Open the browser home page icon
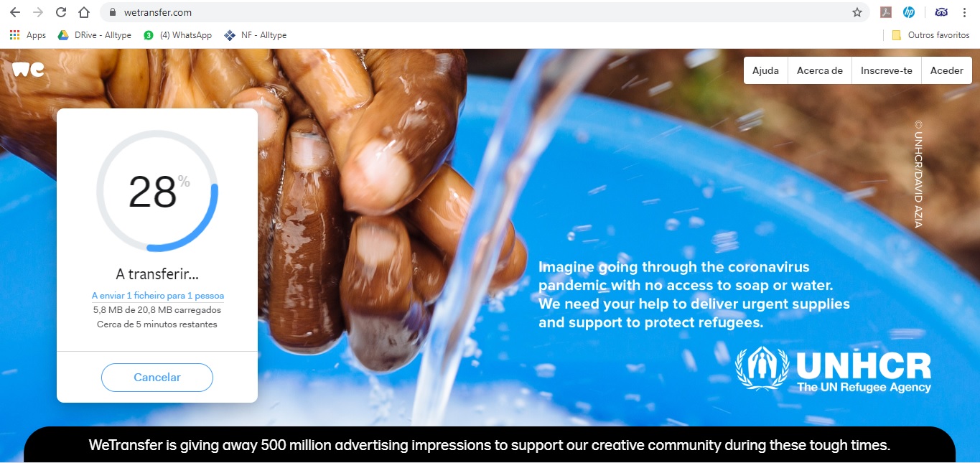Viewport: 980px width, 463px height. point(84,12)
